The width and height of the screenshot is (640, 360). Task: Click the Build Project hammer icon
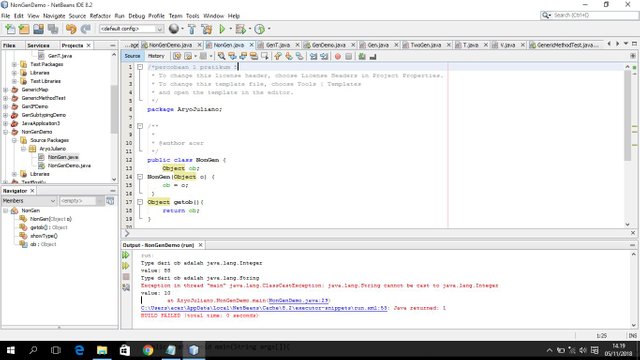192,29
